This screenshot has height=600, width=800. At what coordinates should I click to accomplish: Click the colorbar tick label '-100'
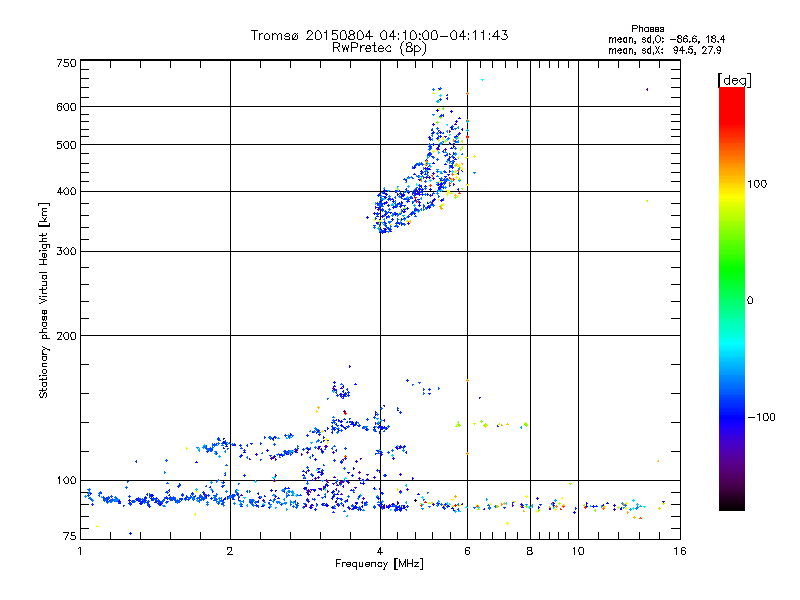[762, 417]
